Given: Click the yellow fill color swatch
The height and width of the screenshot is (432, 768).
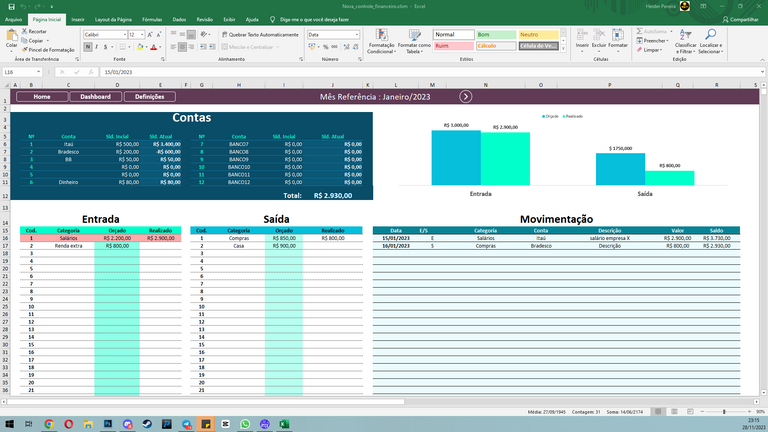Looking at the screenshot, I should tap(140, 47).
